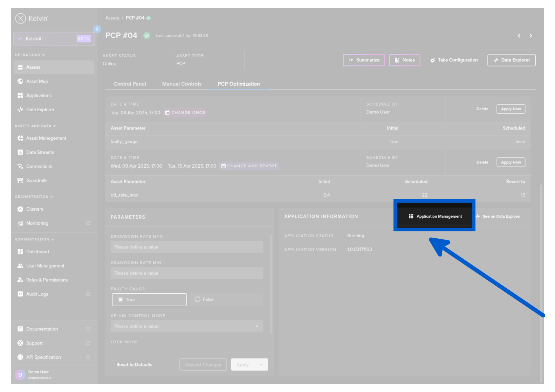This screenshot has width=555, height=392.
Task: Click the Asset Map globe icon
Action: tap(20, 82)
